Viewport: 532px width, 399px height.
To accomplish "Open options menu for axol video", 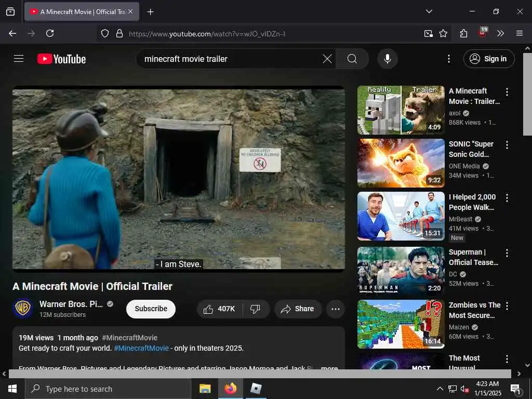I will [507, 92].
